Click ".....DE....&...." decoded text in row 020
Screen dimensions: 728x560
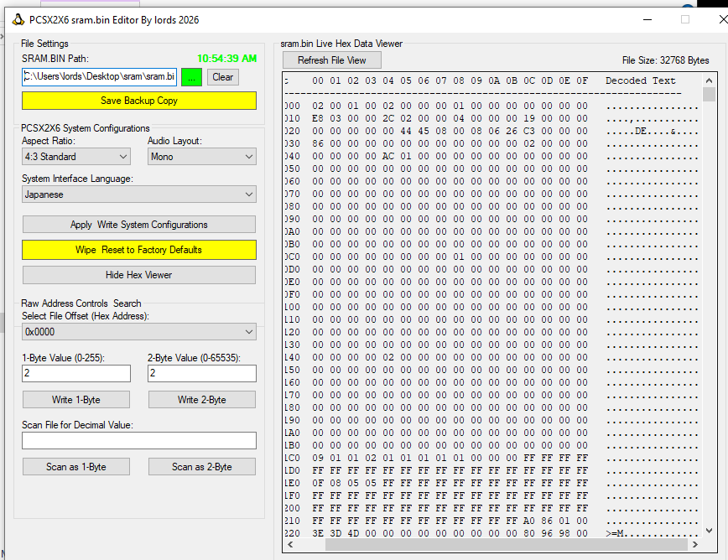tap(652, 132)
